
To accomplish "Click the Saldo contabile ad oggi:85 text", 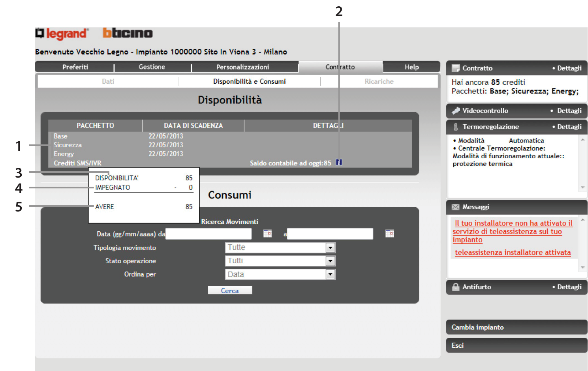I will pyautogui.click(x=291, y=163).
